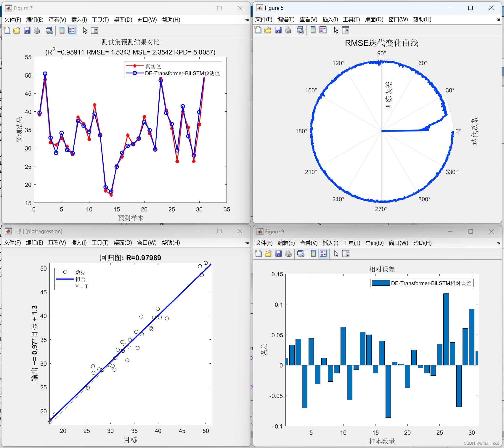This screenshot has width=504, height=448.
Task: Click 数据 legend entry in regression plot
Action: coord(80,272)
